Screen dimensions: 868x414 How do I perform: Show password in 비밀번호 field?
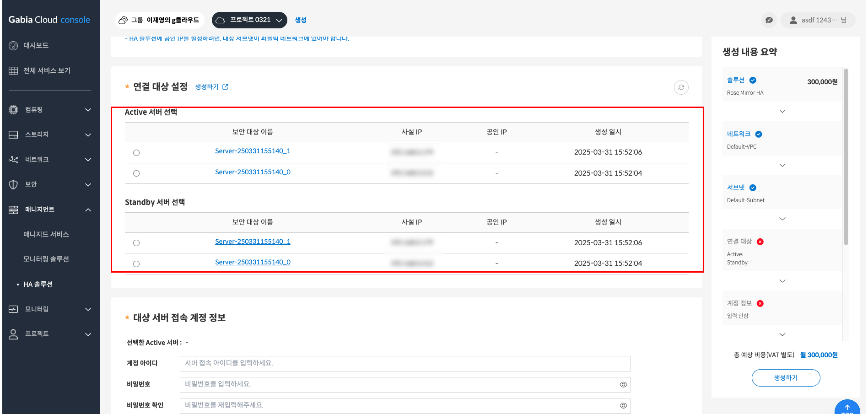(623, 385)
